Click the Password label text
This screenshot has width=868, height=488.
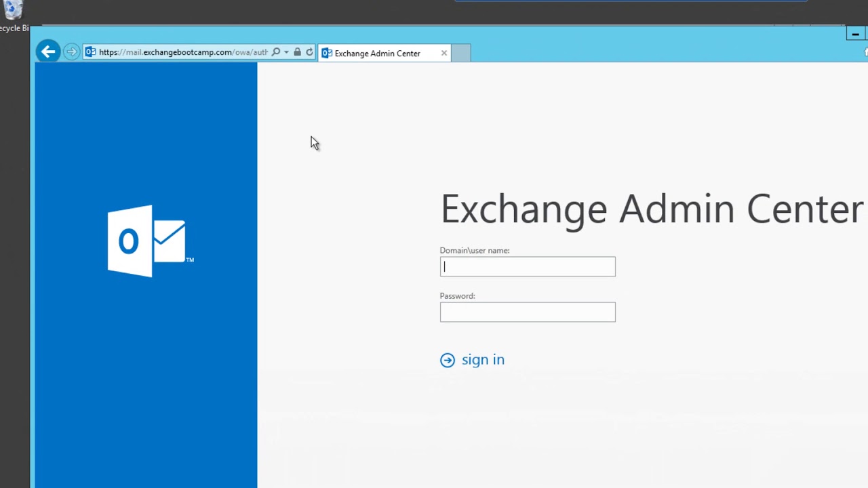point(457,296)
